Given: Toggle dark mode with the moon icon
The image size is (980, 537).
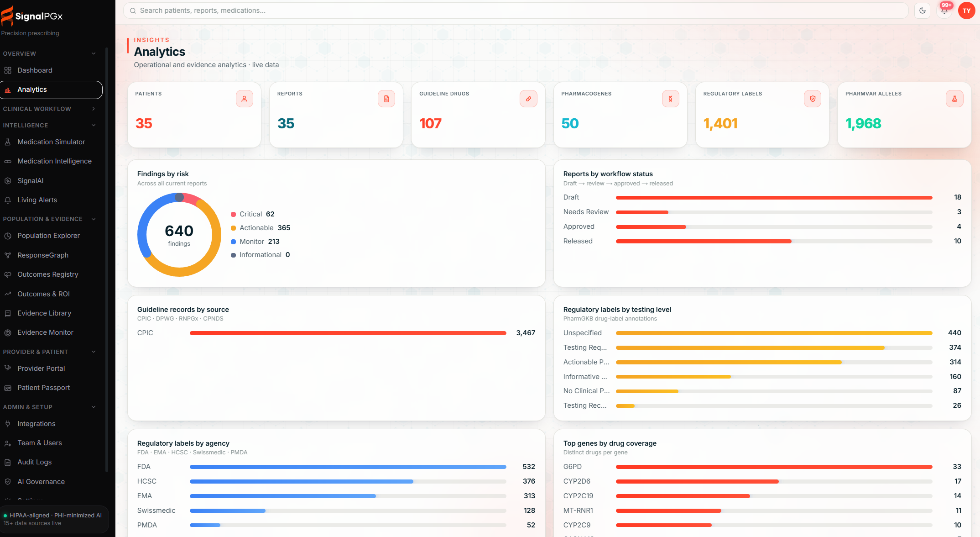Looking at the screenshot, I should (923, 11).
